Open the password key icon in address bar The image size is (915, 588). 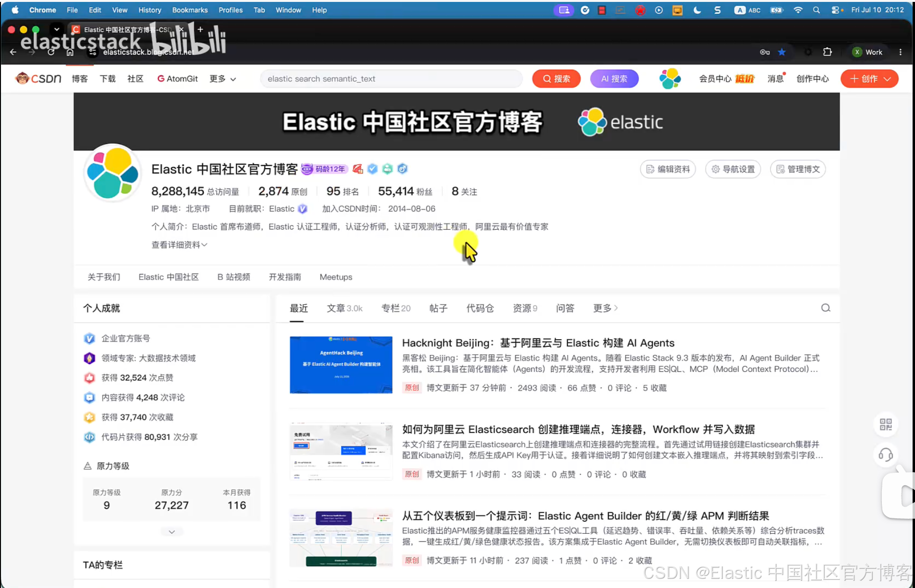pyautogui.click(x=765, y=52)
